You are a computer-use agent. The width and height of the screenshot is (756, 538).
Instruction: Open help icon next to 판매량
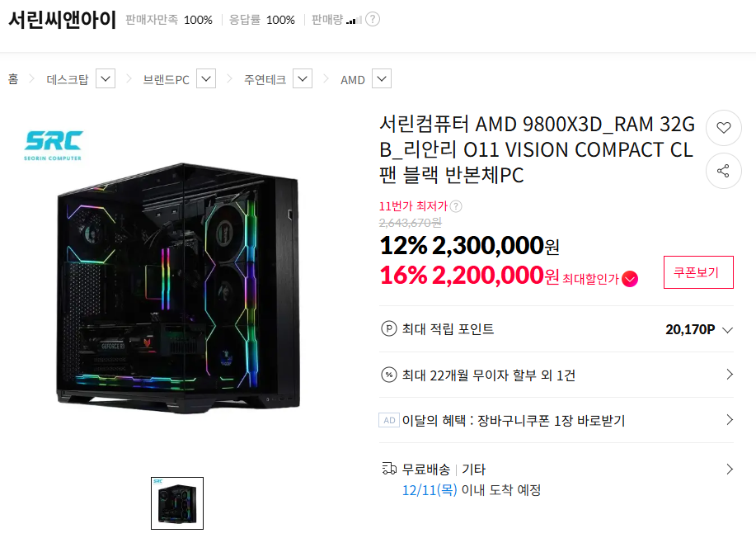372,19
